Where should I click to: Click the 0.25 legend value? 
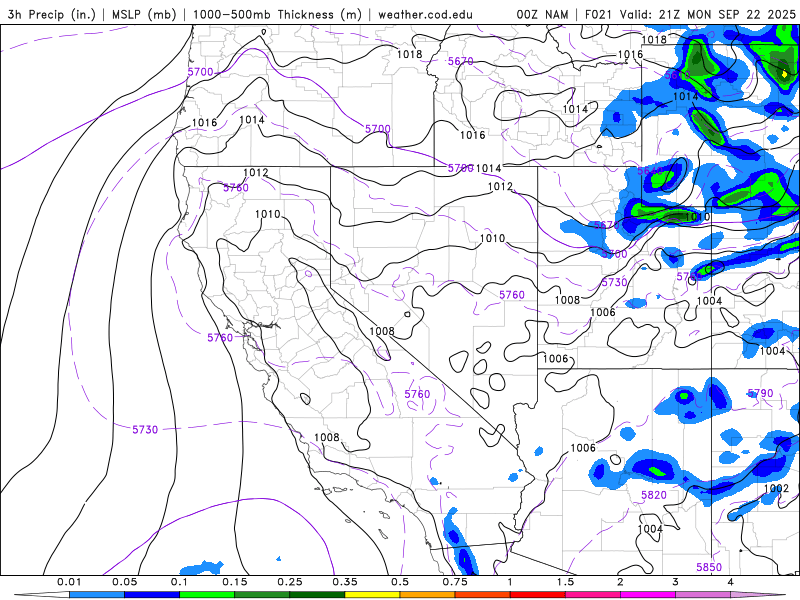coord(290,582)
